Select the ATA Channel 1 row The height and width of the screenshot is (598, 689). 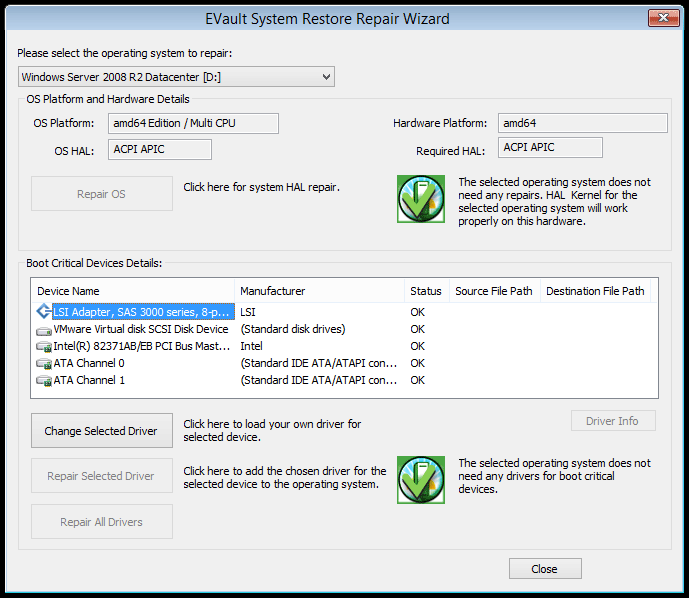pos(344,380)
